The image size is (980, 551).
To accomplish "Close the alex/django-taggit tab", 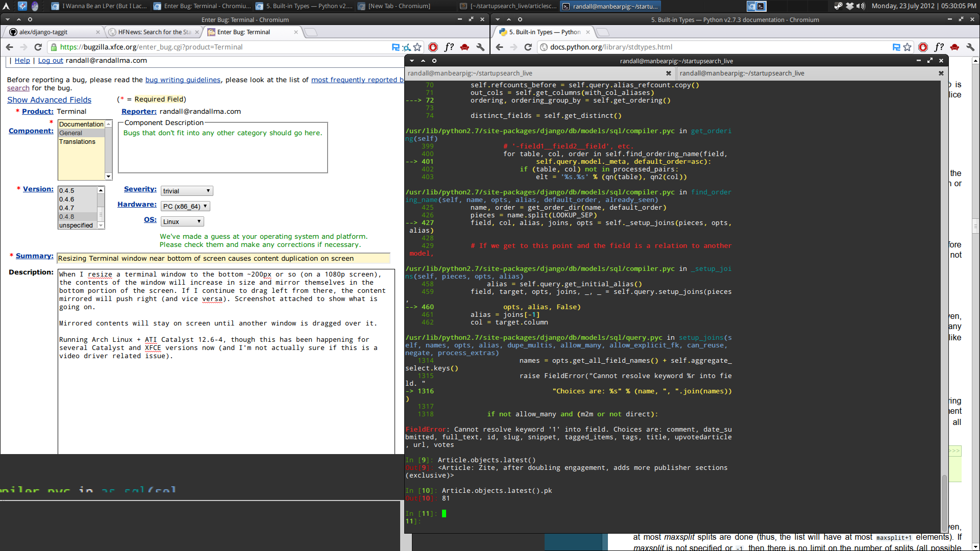I will (98, 32).
